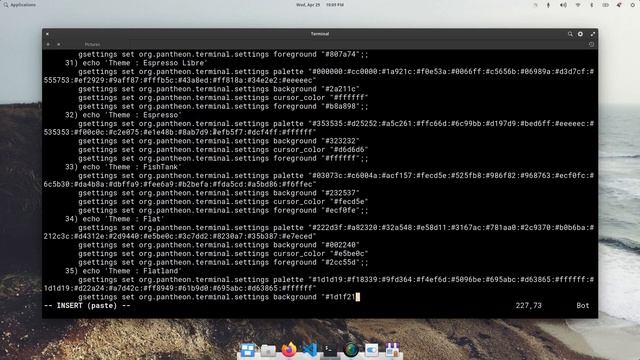Open the notifications bell indicator
Screen dimensions: 640x360
pos(619,5)
